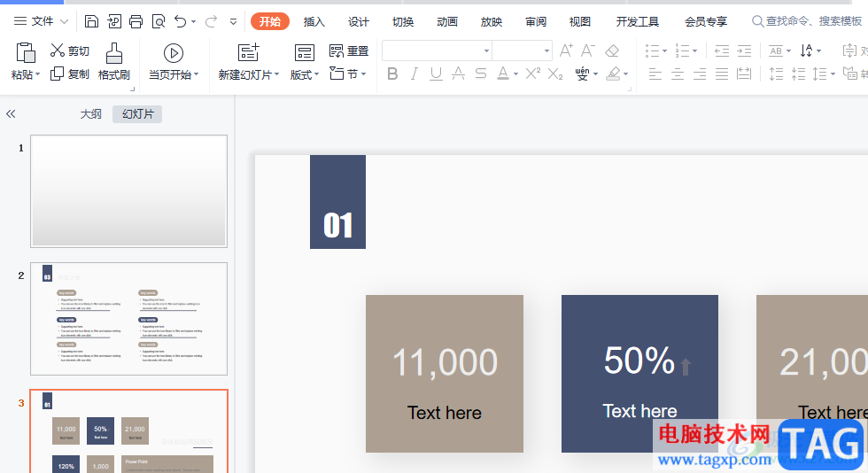Open the font name dropdown
868x473 pixels.
coord(486,51)
